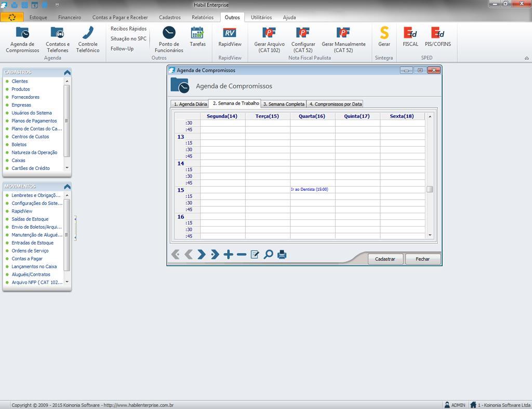Open Ordens de Serviço in MOVIMENTOS
This screenshot has height=409, width=532.
(30, 250)
